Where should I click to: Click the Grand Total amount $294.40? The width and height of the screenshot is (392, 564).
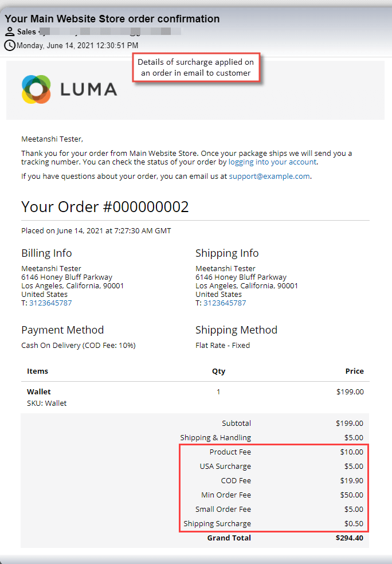coord(349,538)
